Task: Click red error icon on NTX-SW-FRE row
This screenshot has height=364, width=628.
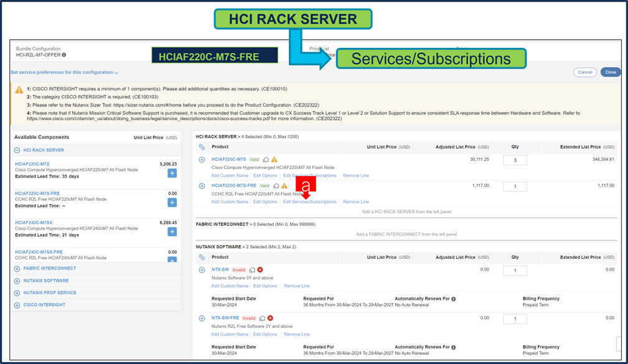Action: pyautogui.click(x=270, y=318)
